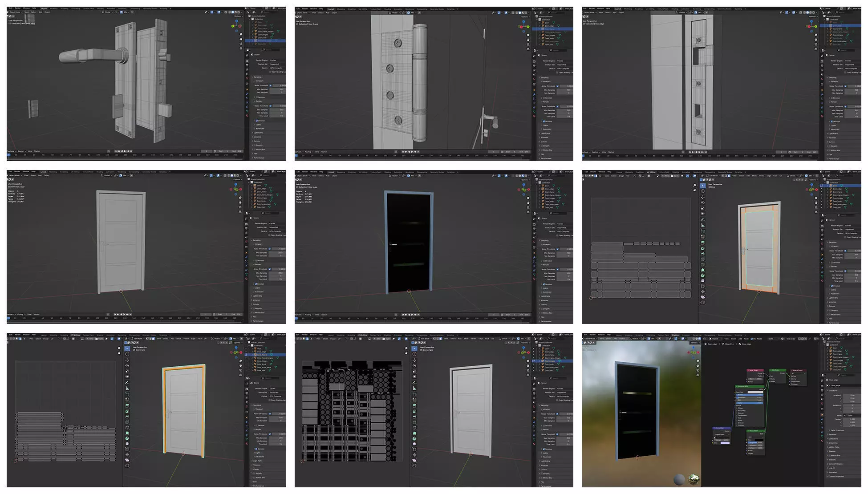The width and height of the screenshot is (868, 494).
Task: Toggle render Denoise checkbox in orange-door UV screenshot
Action: [832, 286]
